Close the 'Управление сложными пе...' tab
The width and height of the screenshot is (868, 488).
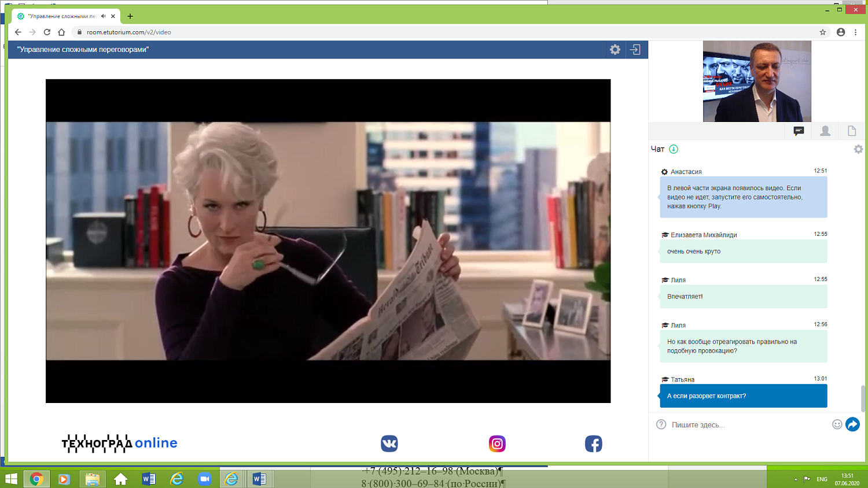(x=113, y=16)
